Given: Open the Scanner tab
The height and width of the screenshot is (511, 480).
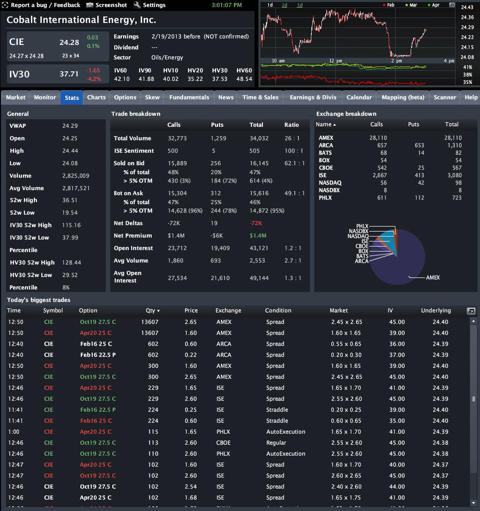Looking at the screenshot, I should click(445, 97).
